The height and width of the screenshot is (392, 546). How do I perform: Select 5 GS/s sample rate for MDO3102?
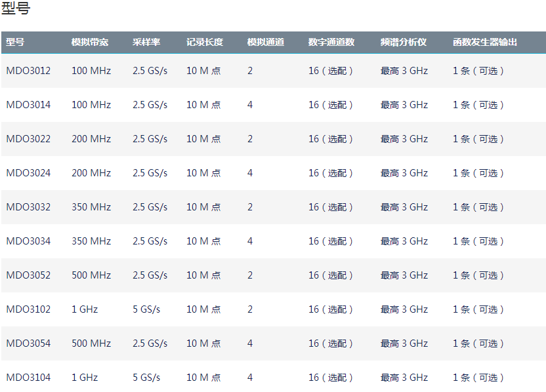tap(146, 309)
